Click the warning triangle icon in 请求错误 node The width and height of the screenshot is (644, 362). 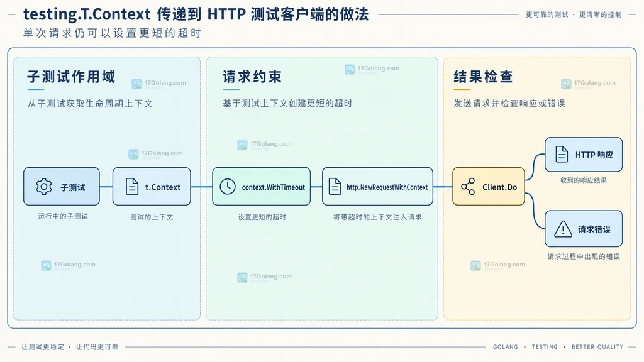click(x=563, y=229)
